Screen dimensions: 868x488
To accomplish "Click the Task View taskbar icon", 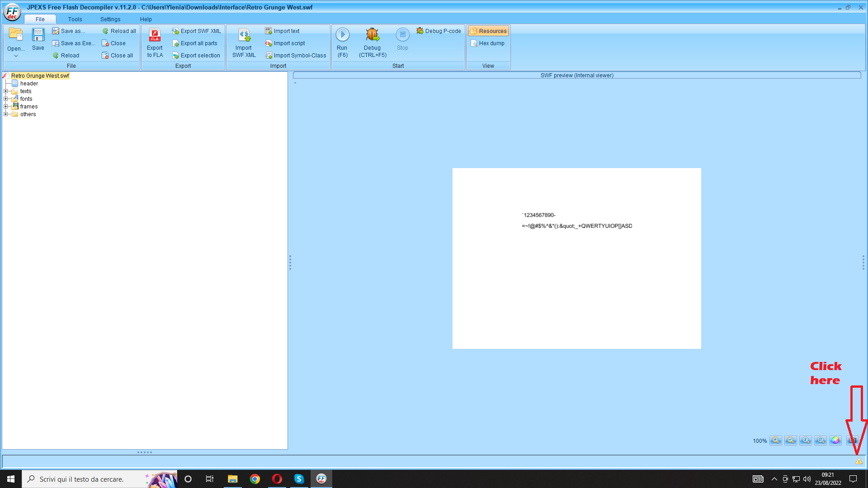I will [x=210, y=479].
